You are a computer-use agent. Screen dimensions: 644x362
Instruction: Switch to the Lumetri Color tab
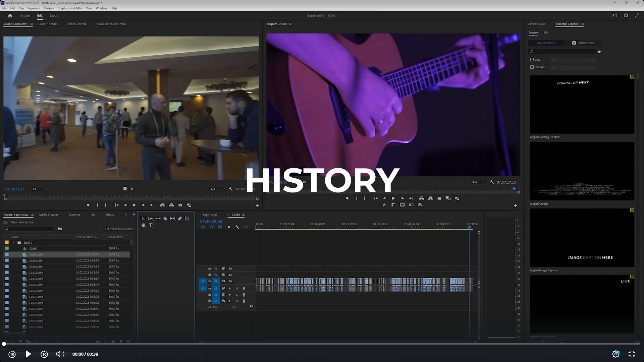click(x=536, y=24)
